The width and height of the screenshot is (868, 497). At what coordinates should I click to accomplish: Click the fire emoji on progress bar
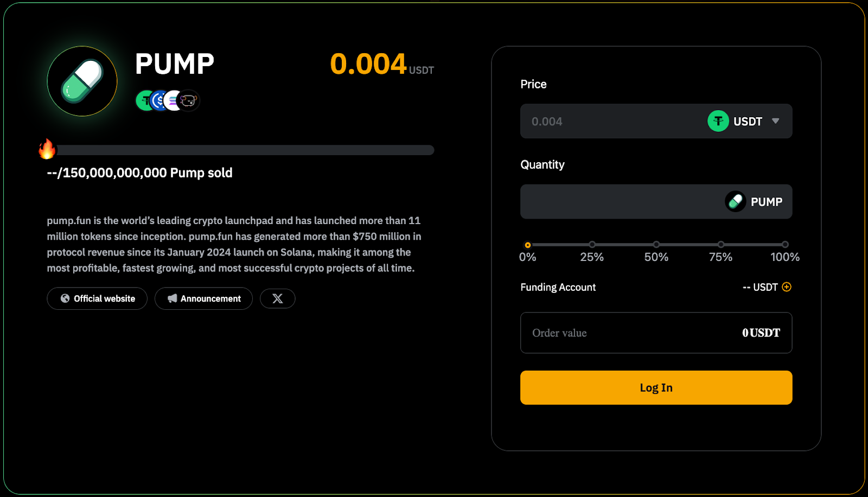pyautogui.click(x=47, y=149)
